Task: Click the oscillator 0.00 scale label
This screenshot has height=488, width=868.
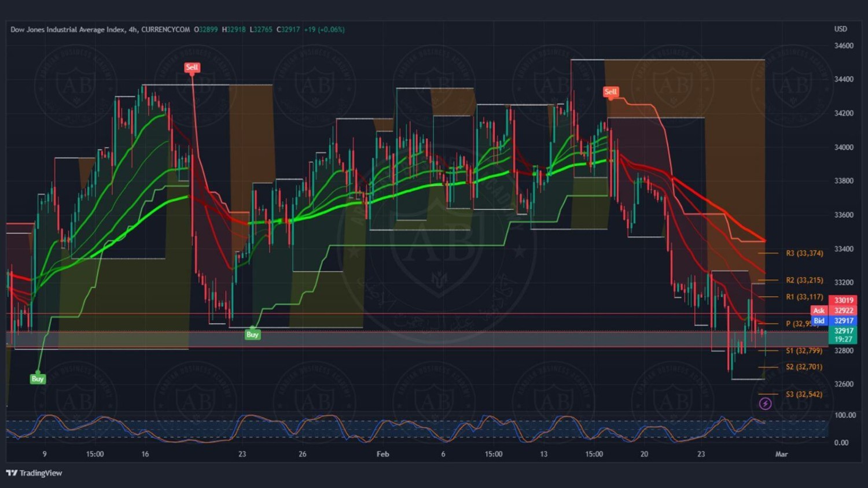Action: click(x=841, y=443)
